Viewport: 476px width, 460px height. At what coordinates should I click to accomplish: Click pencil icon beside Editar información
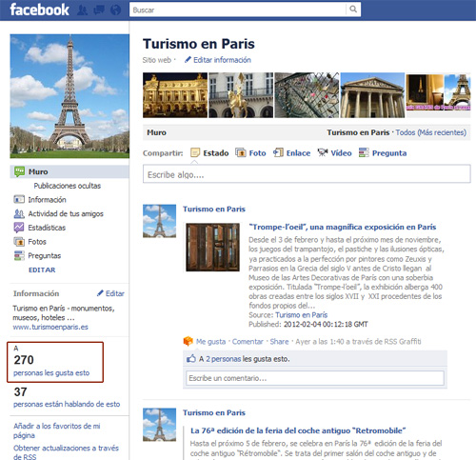pyautogui.click(x=188, y=60)
